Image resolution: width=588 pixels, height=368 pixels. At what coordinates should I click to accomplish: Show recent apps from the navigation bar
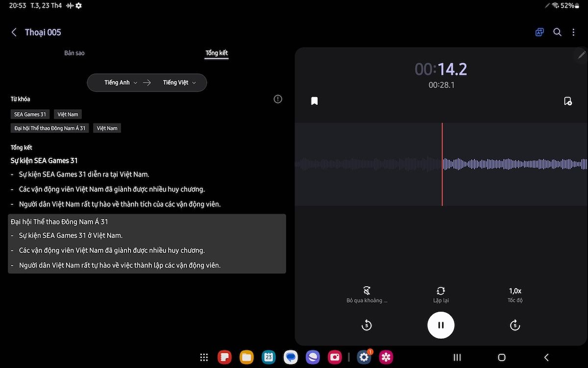457,357
